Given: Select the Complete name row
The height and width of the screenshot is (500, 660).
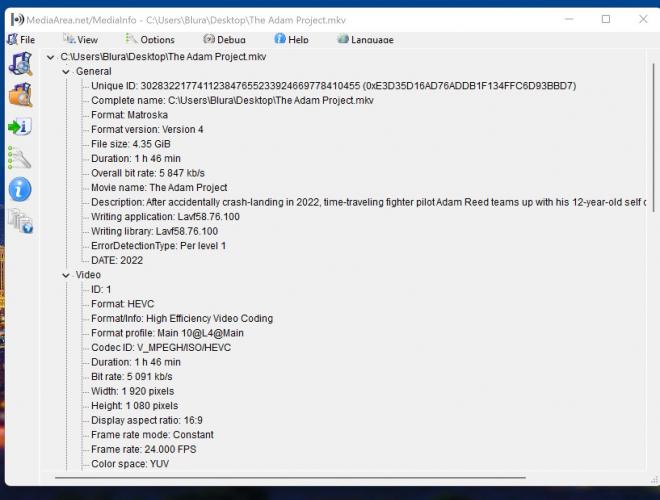Looking at the screenshot, I should point(232,100).
